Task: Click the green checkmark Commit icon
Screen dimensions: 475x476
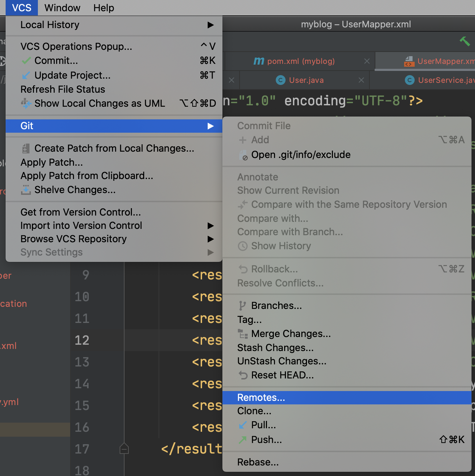Action: [26, 61]
